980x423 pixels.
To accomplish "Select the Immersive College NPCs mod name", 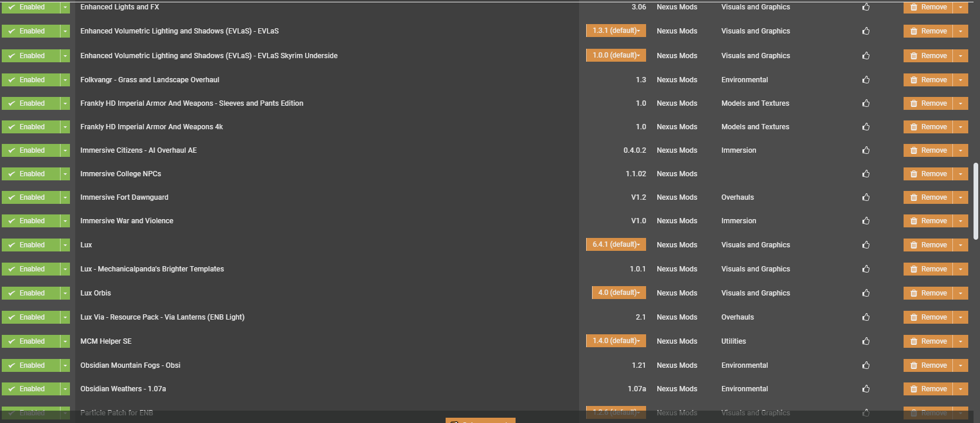I will coord(121,174).
